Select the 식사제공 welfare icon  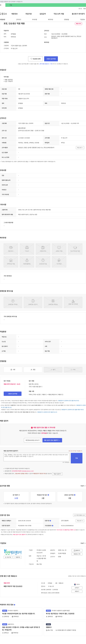(59, 262)
